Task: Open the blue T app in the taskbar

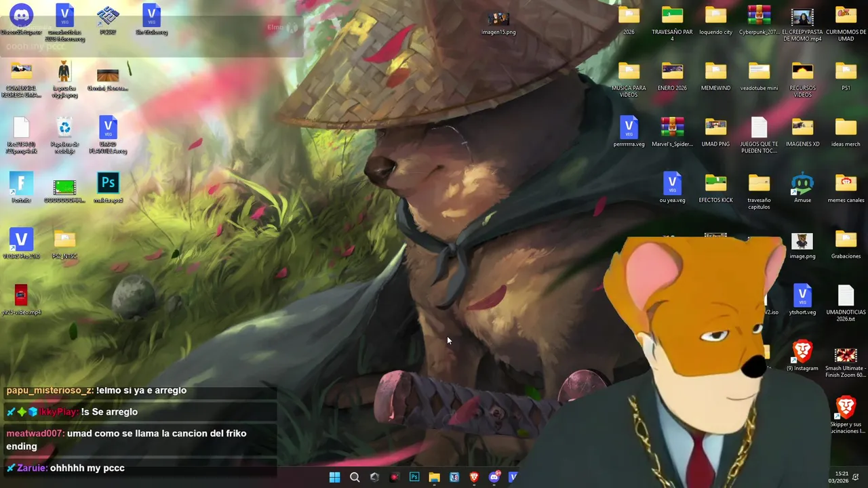Action: click(454, 477)
